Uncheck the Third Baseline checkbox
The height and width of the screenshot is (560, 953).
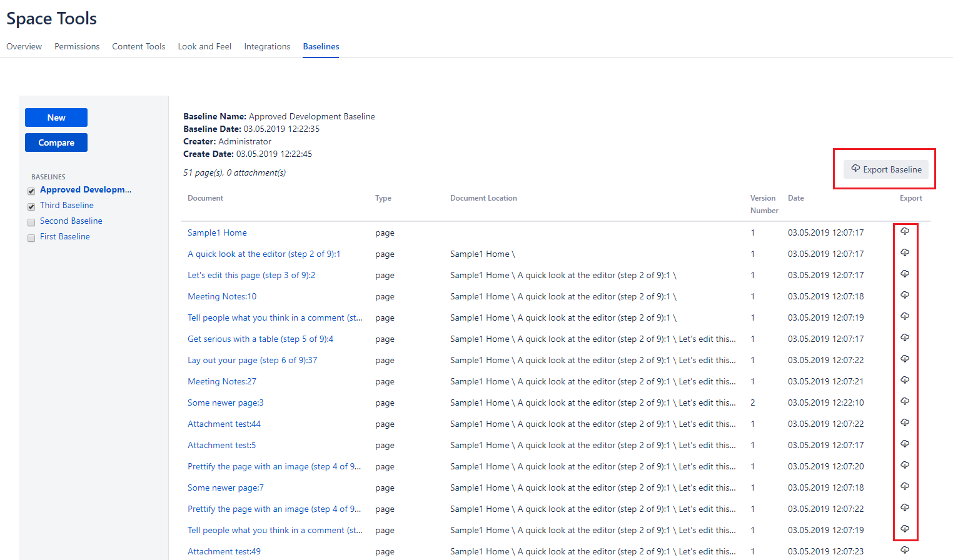31,207
